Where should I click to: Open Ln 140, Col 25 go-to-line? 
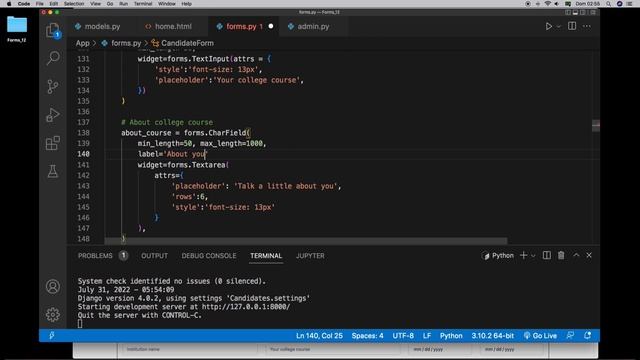click(319, 336)
